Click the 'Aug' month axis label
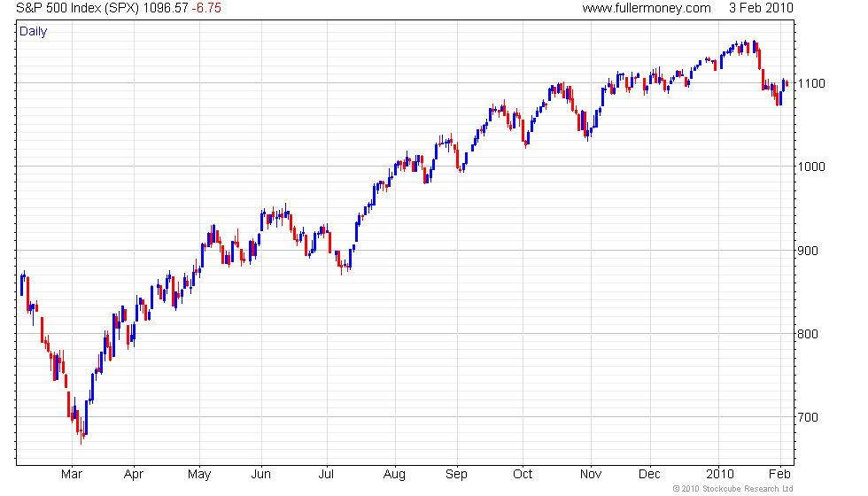Screen dimensions: 868x496 tap(394, 475)
